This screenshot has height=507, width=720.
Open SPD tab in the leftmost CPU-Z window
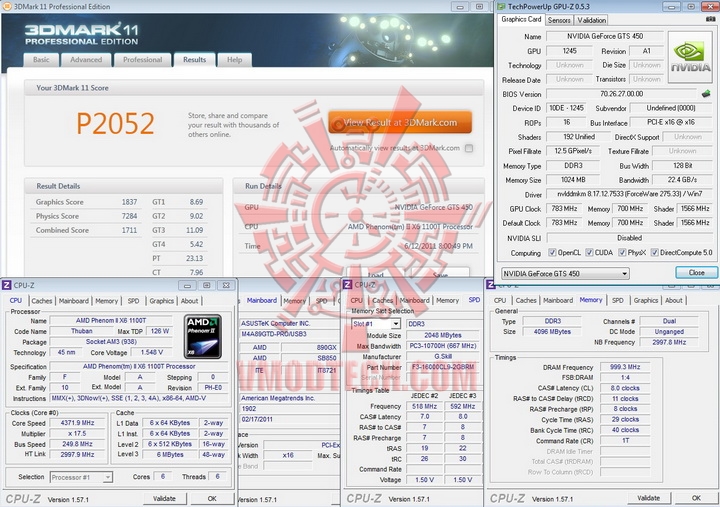[x=134, y=301]
